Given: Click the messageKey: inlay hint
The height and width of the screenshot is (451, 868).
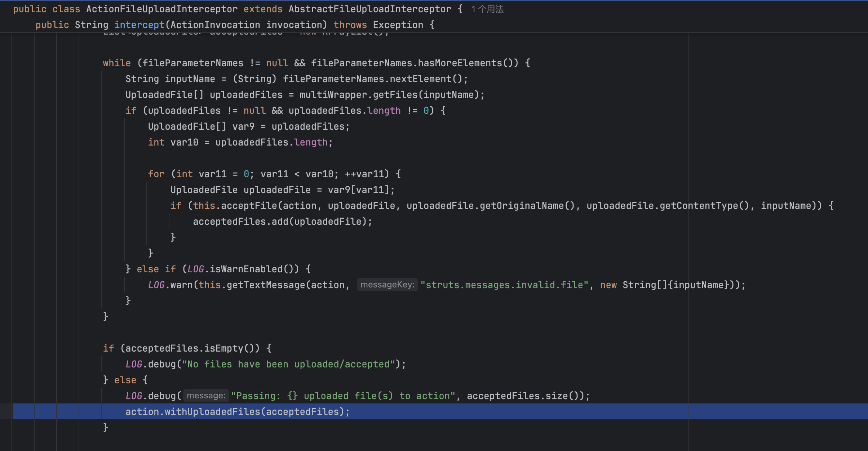Looking at the screenshot, I should tap(387, 285).
